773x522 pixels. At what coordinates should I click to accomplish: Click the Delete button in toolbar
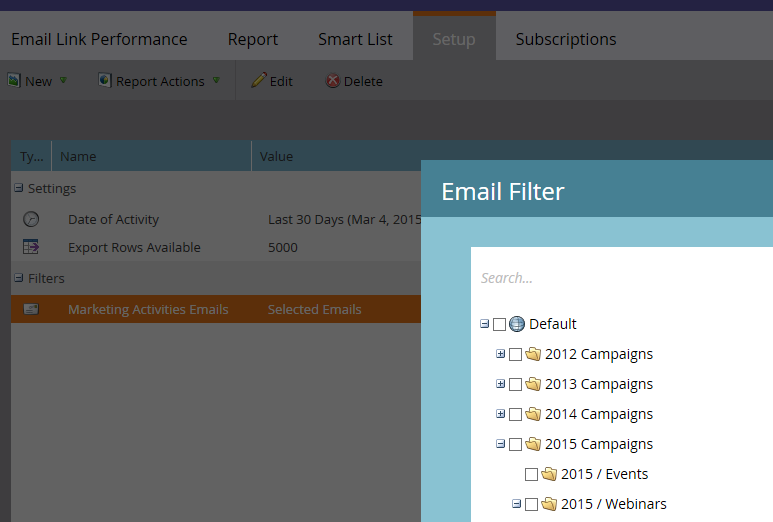pyautogui.click(x=354, y=81)
